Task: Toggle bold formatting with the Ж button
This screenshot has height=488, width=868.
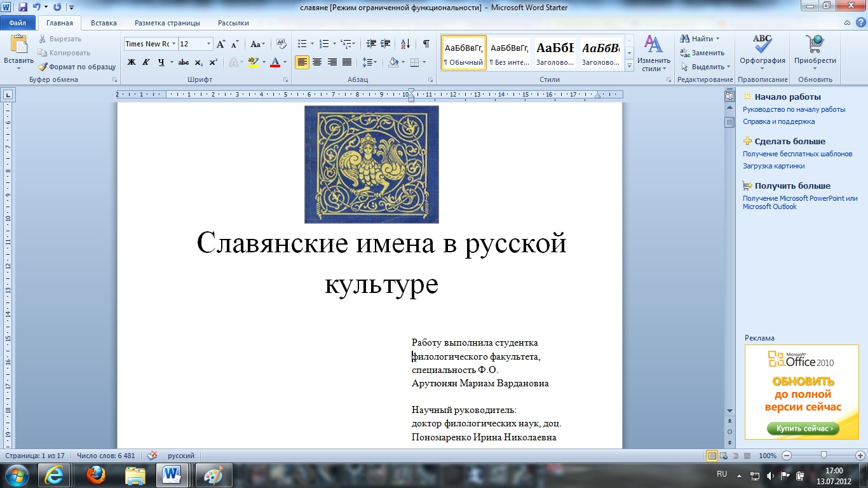Action: (x=132, y=62)
